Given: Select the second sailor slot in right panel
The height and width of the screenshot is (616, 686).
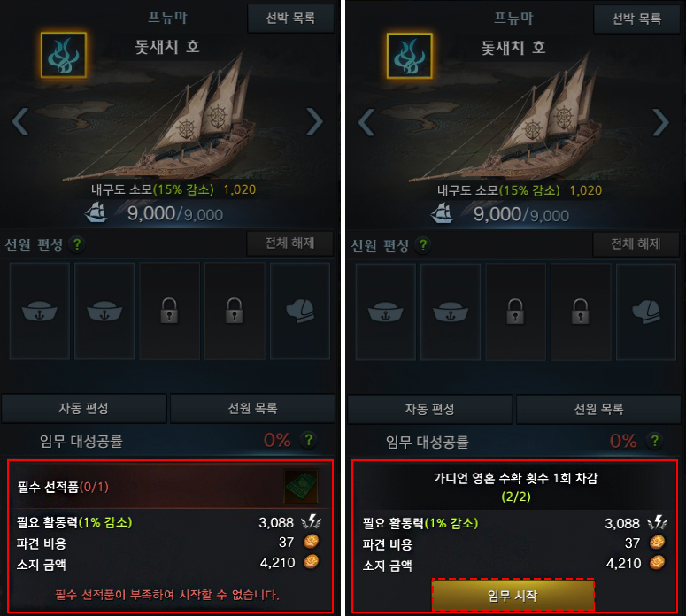Looking at the screenshot, I should point(451,312).
